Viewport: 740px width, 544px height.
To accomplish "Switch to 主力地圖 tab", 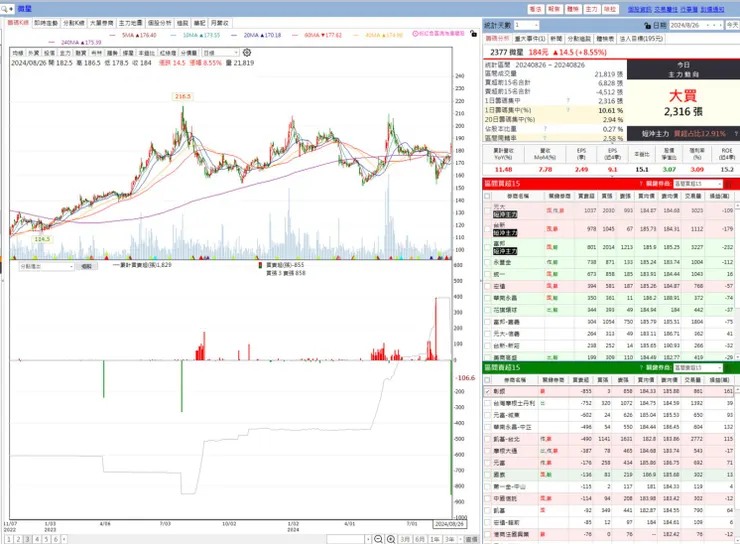I will pyautogui.click(x=130, y=23).
